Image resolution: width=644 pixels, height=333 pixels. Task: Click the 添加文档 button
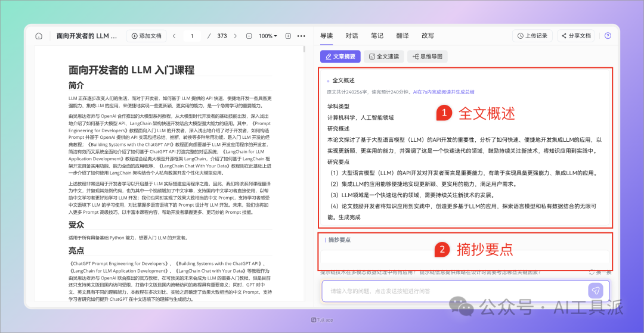[x=146, y=36]
